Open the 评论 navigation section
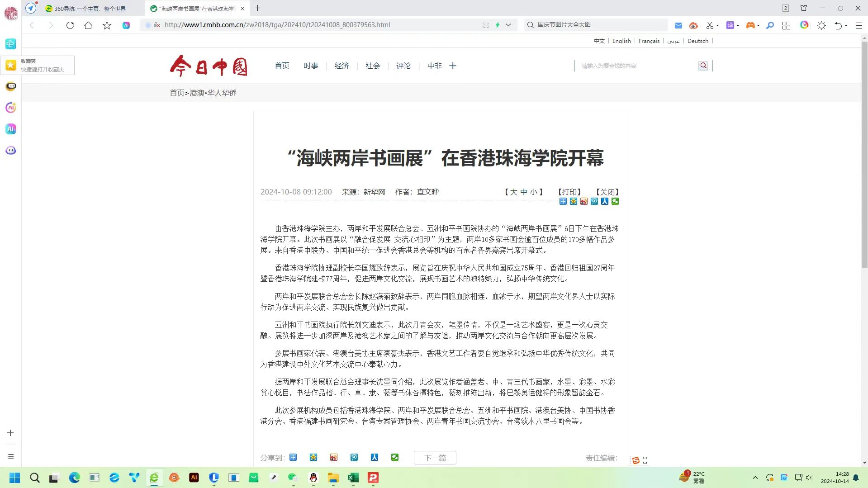This screenshot has width=868, height=488. click(403, 66)
